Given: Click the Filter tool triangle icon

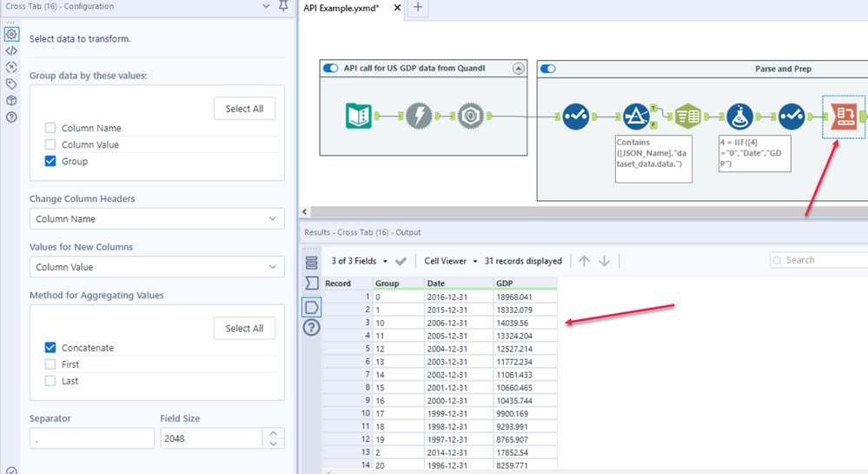Looking at the screenshot, I should tap(637, 116).
